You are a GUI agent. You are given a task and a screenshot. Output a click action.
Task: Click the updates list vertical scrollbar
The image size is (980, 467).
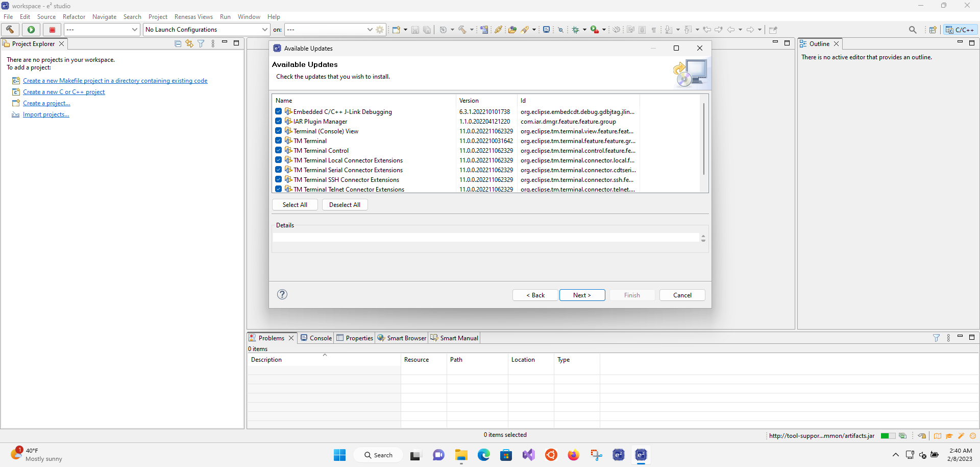704,139
